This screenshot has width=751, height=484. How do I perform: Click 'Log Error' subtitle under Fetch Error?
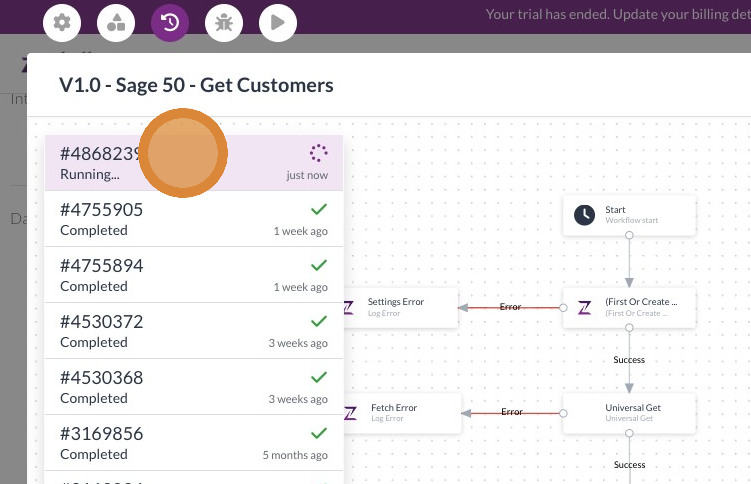tap(387, 418)
